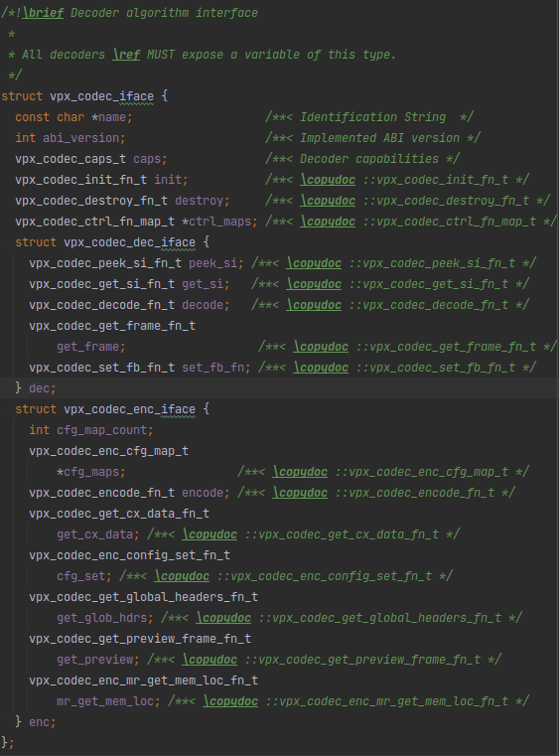Click the abi_version field name
559x756 pixels.
80,138
